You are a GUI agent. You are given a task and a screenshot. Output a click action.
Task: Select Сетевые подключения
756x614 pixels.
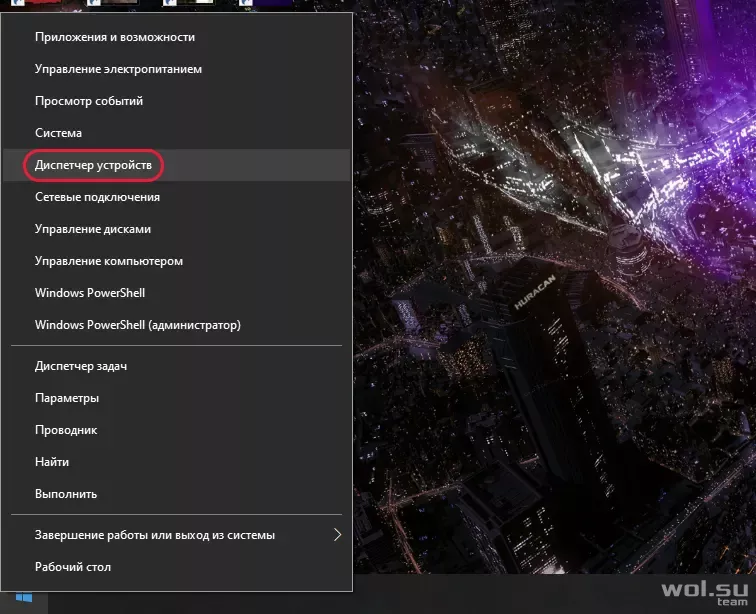coord(176,197)
